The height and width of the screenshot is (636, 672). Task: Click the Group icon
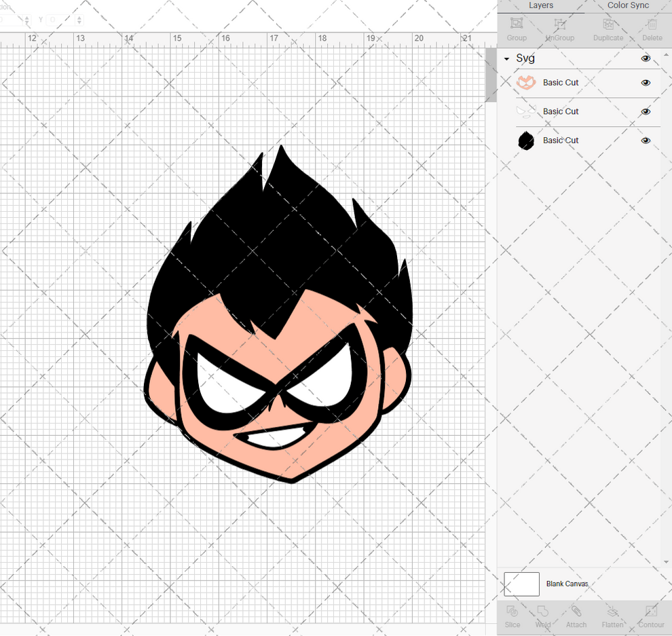(517, 28)
